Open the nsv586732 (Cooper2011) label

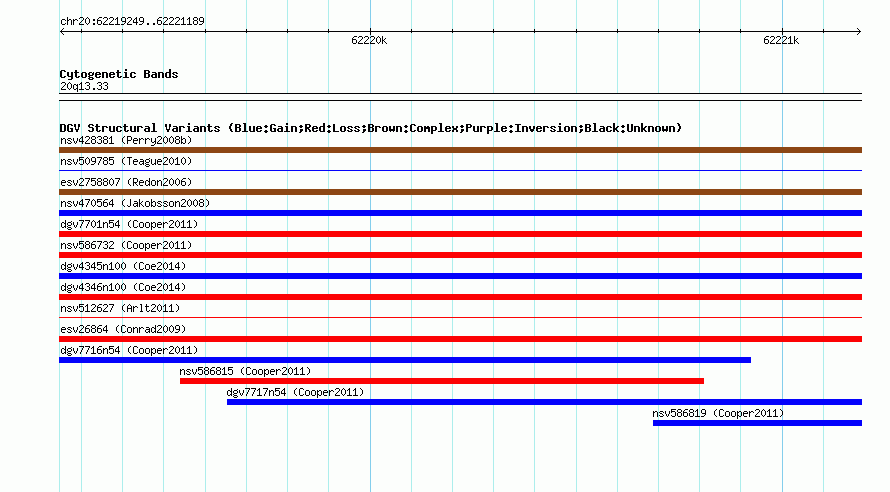click(126, 245)
